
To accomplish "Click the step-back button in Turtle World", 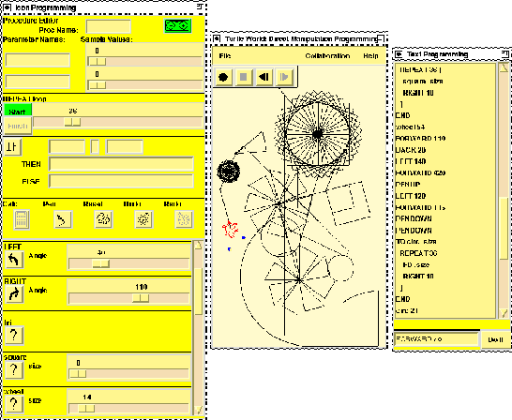I will pyautogui.click(x=264, y=77).
